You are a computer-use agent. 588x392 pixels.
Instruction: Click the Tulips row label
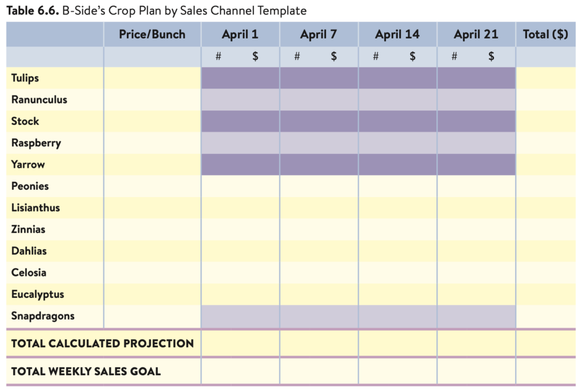[25, 78]
